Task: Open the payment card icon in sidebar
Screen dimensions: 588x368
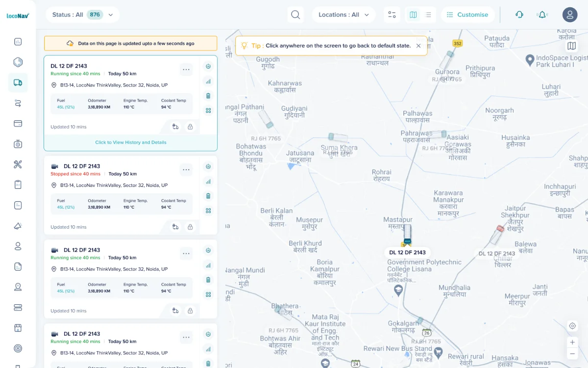Action: click(x=18, y=123)
